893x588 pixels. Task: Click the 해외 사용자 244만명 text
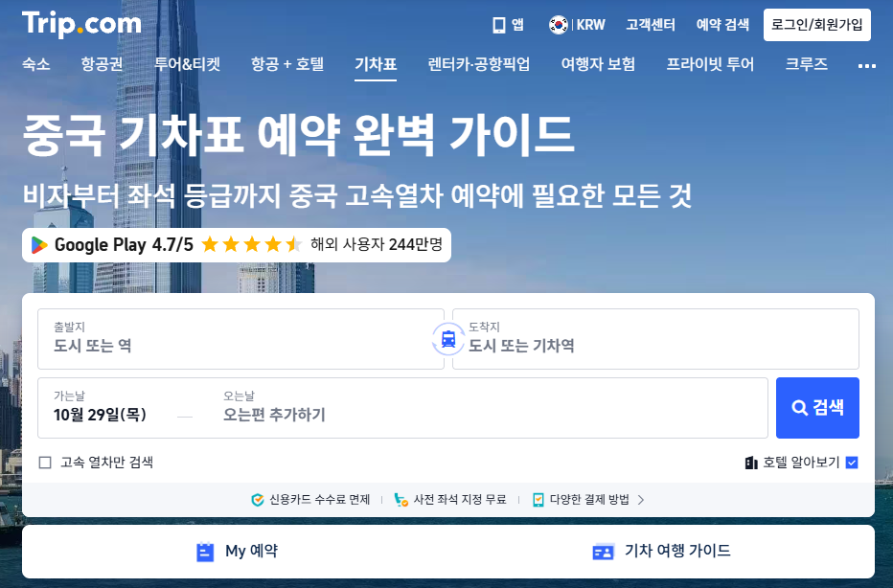377,244
